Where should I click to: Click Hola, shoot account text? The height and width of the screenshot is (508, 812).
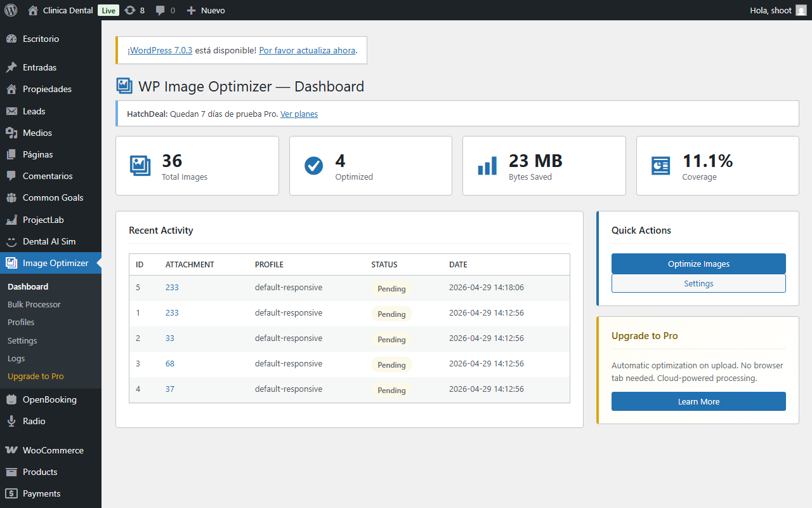771,10
